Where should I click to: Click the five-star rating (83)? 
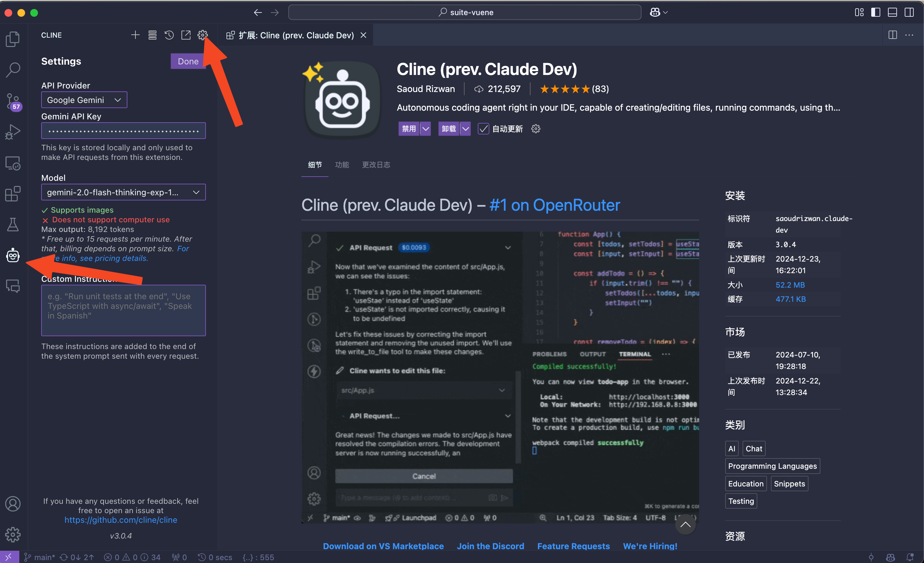(574, 89)
